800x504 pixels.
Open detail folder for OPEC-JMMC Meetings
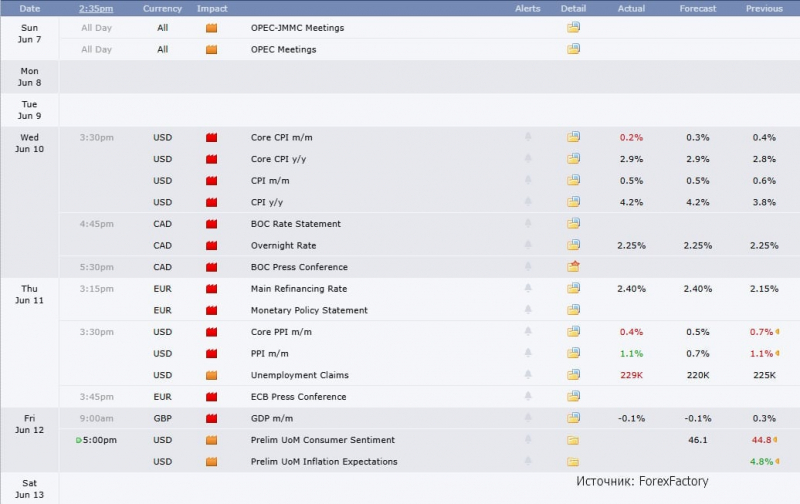coord(573,27)
